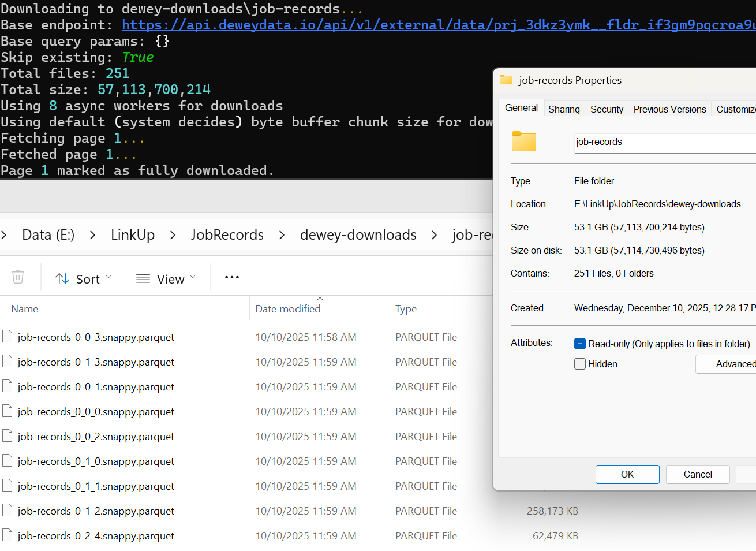
Task: Click the Size value 53.1 GB (57,113,700,214 bytes)
Action: 639,227
